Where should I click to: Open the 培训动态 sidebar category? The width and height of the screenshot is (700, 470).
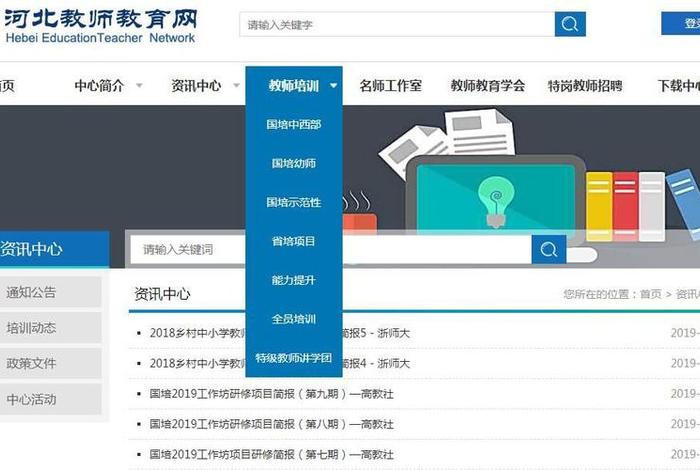coord(50,328)
